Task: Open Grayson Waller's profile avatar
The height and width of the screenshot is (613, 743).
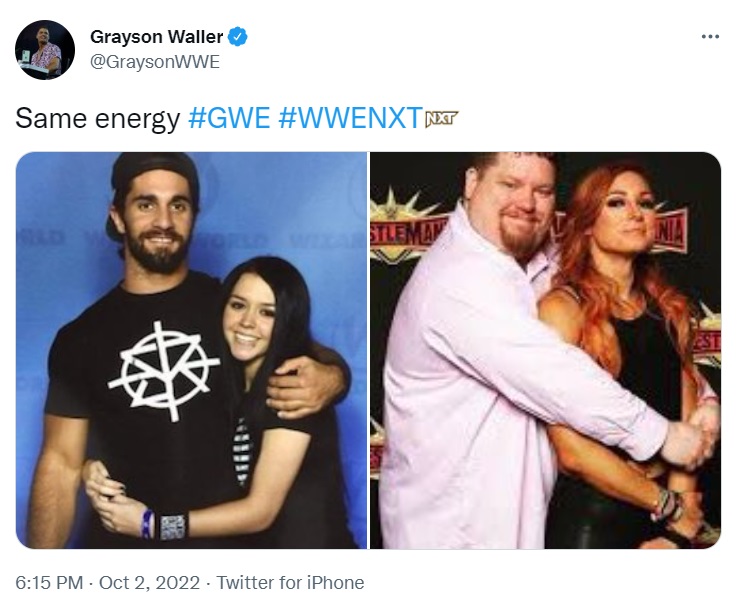Action: point(45,50)
